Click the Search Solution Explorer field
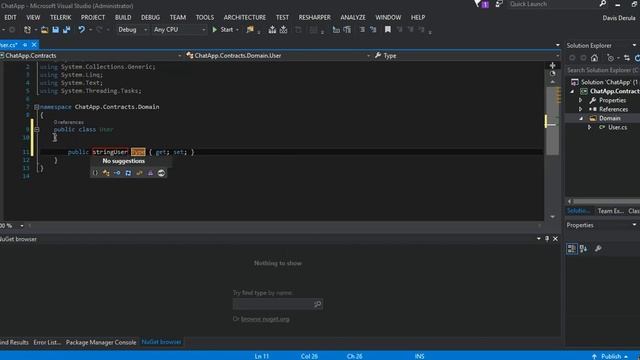The width and height of the screenshot is (640, 360). (x=603, y=70)
